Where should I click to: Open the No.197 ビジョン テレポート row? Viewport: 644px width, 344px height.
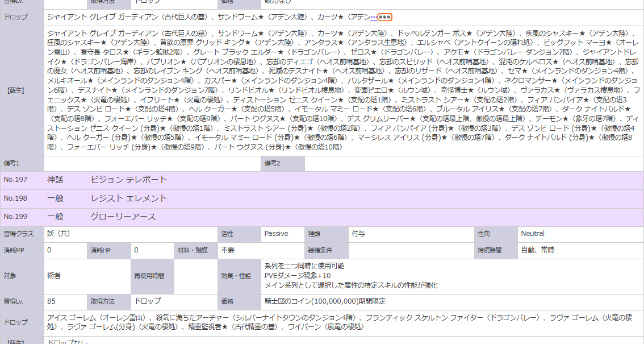pyautogui.click(x=322, y=180)
